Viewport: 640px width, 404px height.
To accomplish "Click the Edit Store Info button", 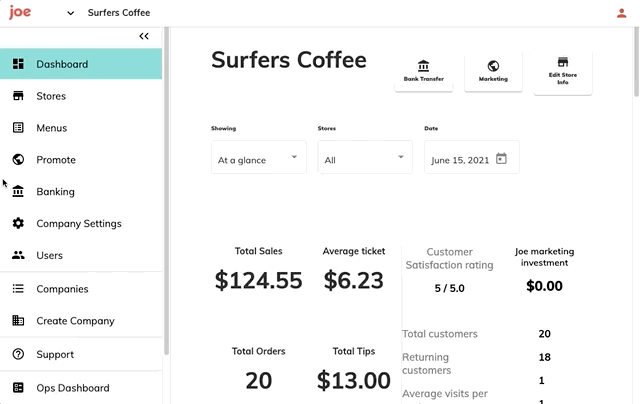I will [x=563, y=73].
